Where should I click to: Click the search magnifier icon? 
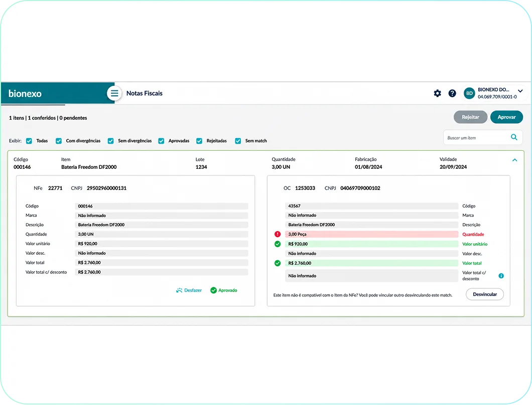pos(514,137)
